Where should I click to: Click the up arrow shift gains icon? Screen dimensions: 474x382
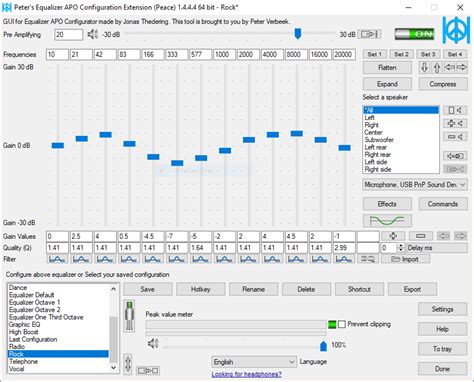[437, 68]
